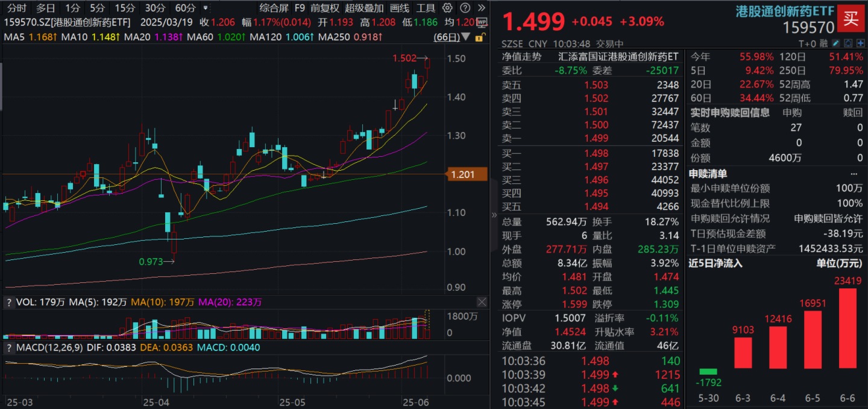Collapse the side panel with the » handle
This screenshot has height=409, width=868.
[x=495, y=215]
